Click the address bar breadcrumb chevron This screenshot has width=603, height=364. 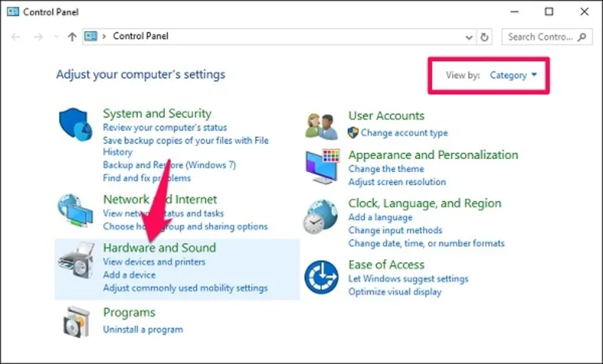coord(104,36)
